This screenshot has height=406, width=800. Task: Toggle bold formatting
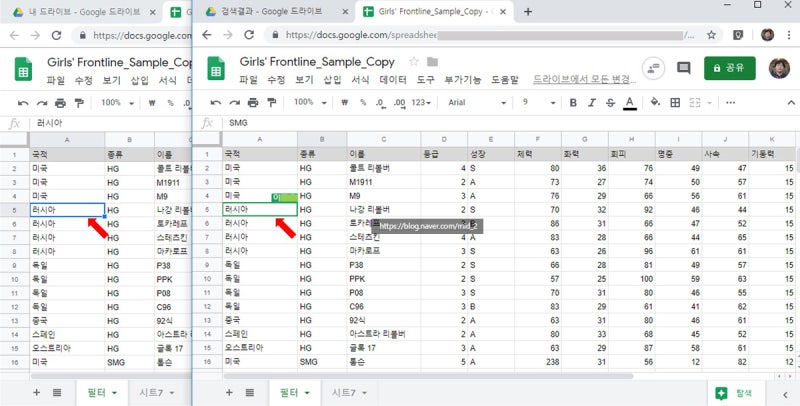pyautogui.click(x=573, y=103)
